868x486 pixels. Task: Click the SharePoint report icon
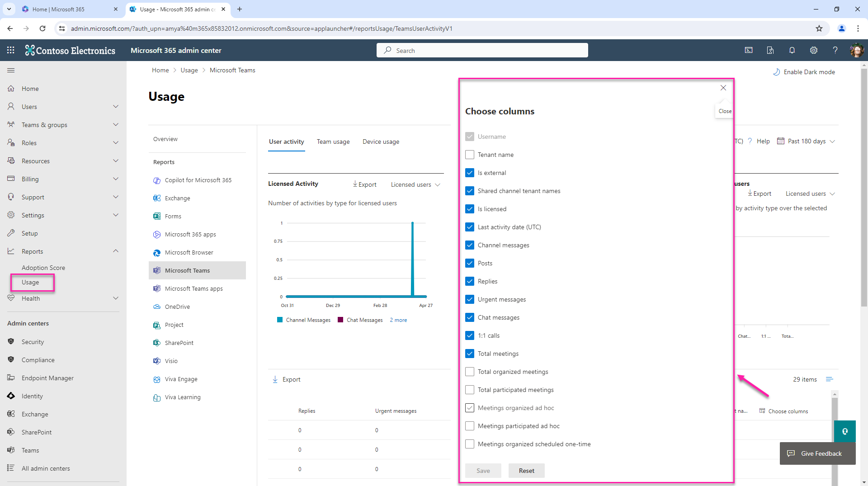(157, 343)
